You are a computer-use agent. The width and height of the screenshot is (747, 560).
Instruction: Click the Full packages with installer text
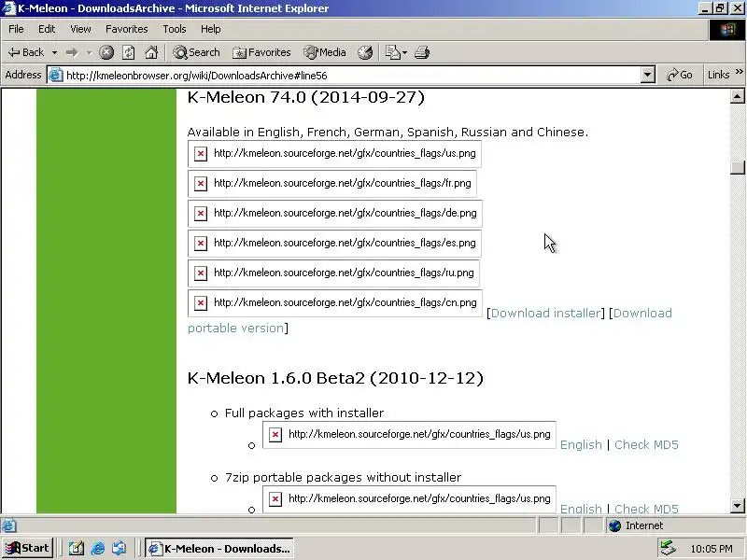[304, 413]
